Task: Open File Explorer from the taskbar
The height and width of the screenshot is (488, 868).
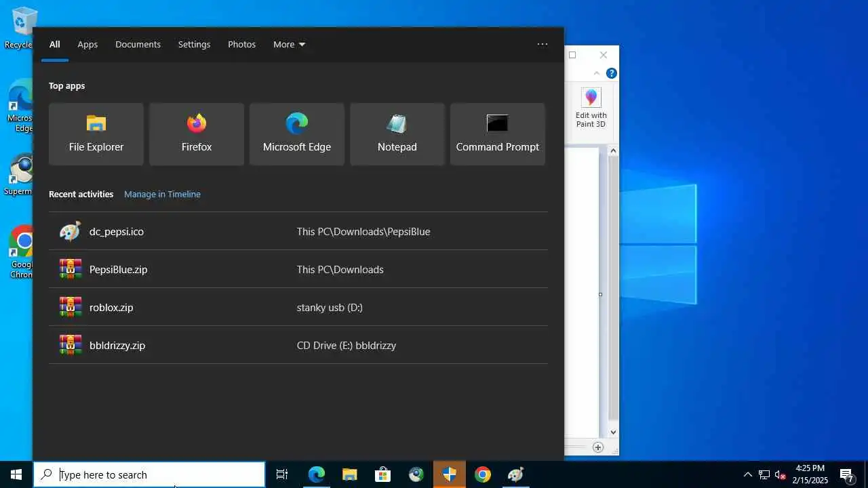Action: (350, 474)
